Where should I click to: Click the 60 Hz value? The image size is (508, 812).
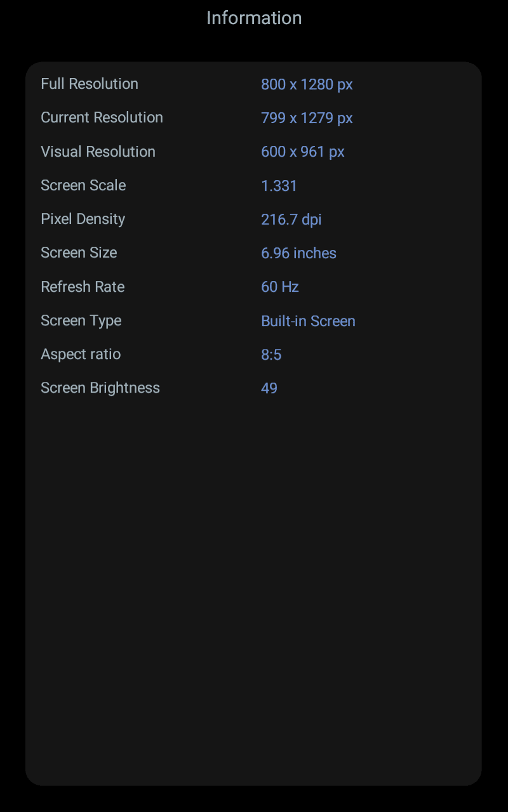pyautogui.click(x=279, y=287)
